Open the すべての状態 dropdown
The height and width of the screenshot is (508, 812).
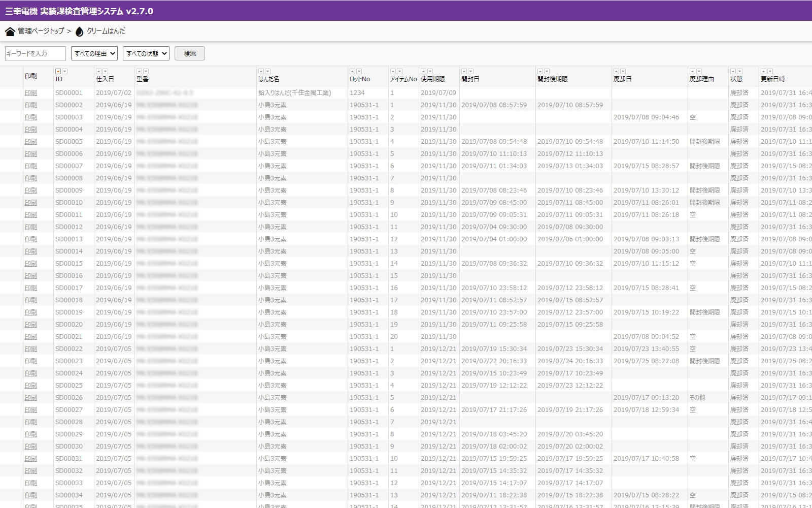146,53
